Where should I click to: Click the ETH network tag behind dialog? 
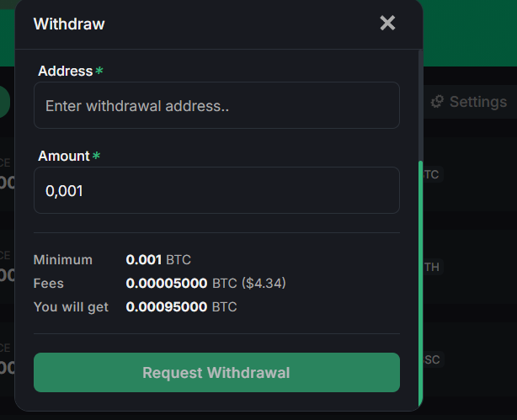pyautogui.click(x=431, y=267)
